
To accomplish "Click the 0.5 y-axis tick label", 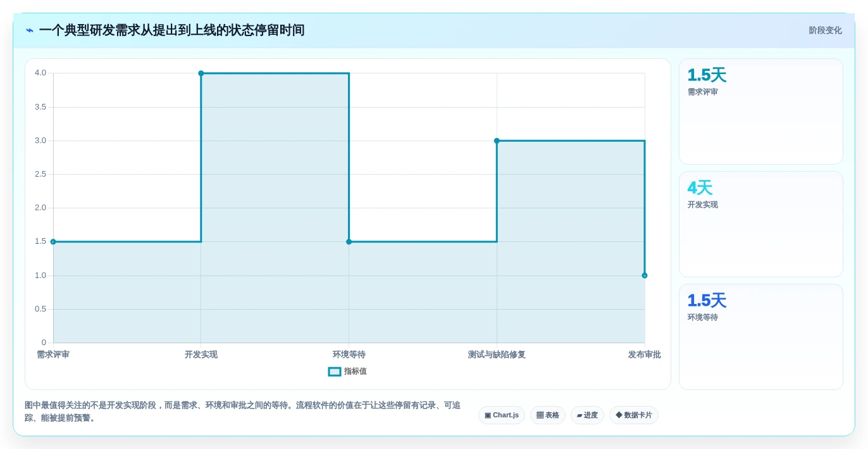I will (x=40, y=309).
